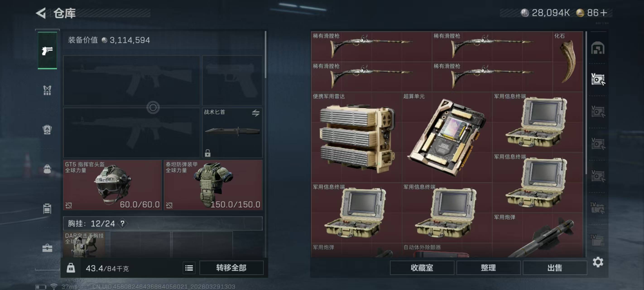The image size is (644, 290).
Task: Click 整理 to sort the stash
Action: click(488, 268)
